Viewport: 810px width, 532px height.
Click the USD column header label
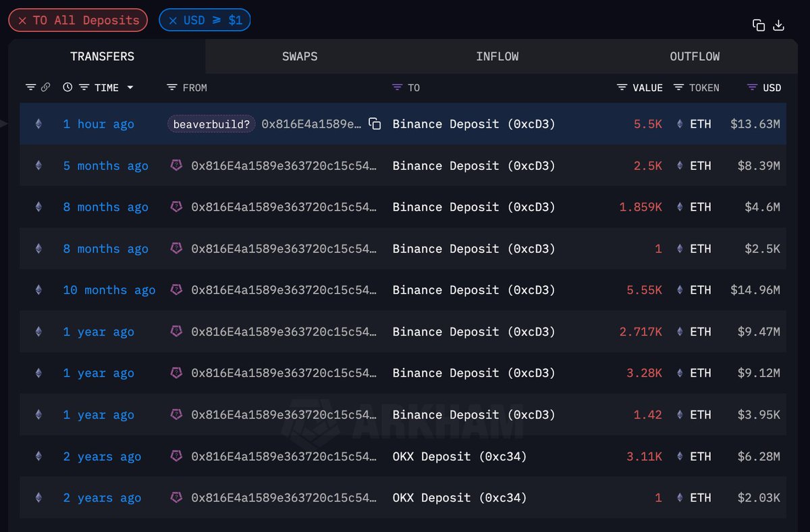[772, 88]
